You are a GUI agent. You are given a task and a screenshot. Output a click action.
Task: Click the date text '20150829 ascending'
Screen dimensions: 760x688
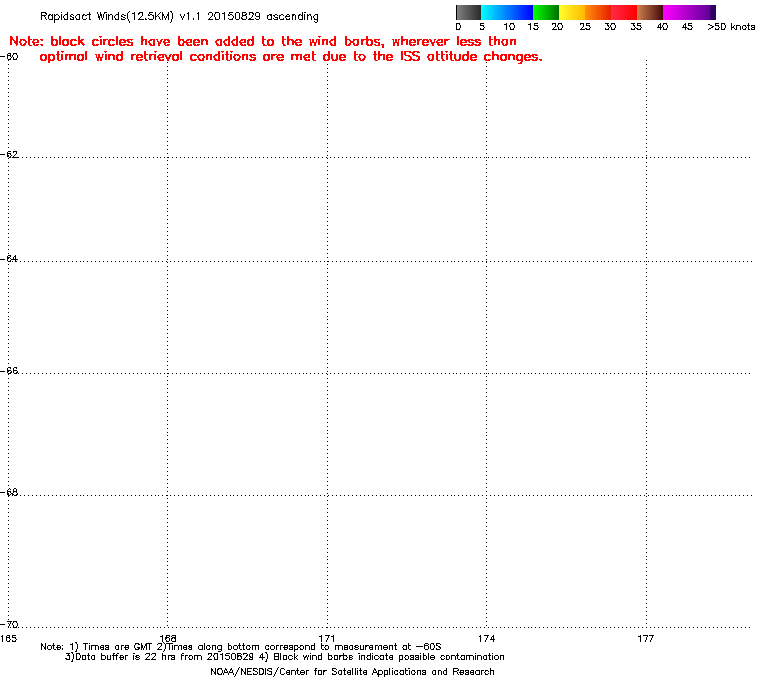click(263, 16)
